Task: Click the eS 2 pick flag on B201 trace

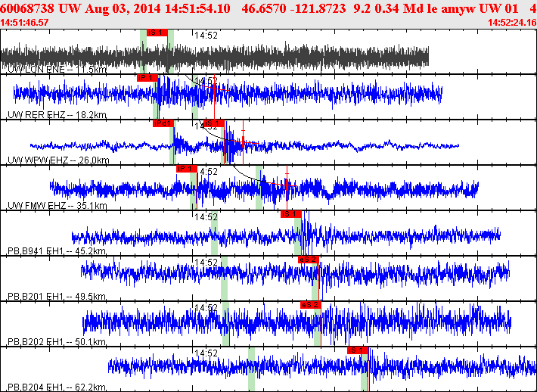Action: pos(309,260)
